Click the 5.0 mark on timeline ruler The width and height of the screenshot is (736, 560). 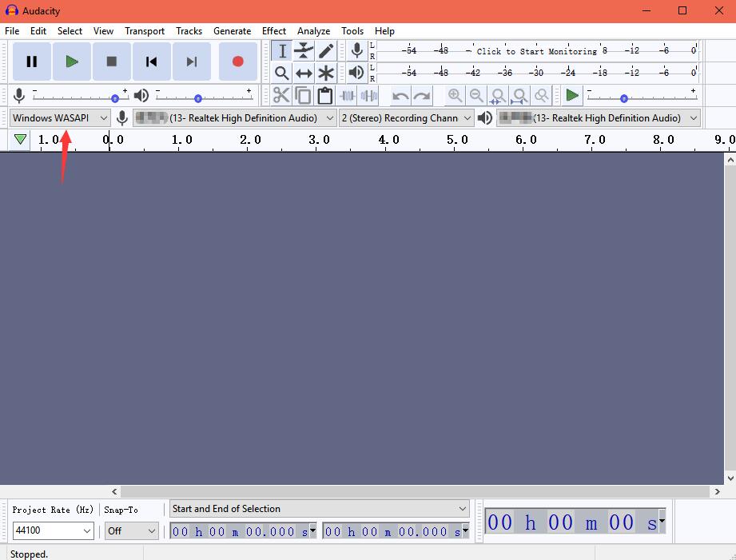tap(458, 140)
